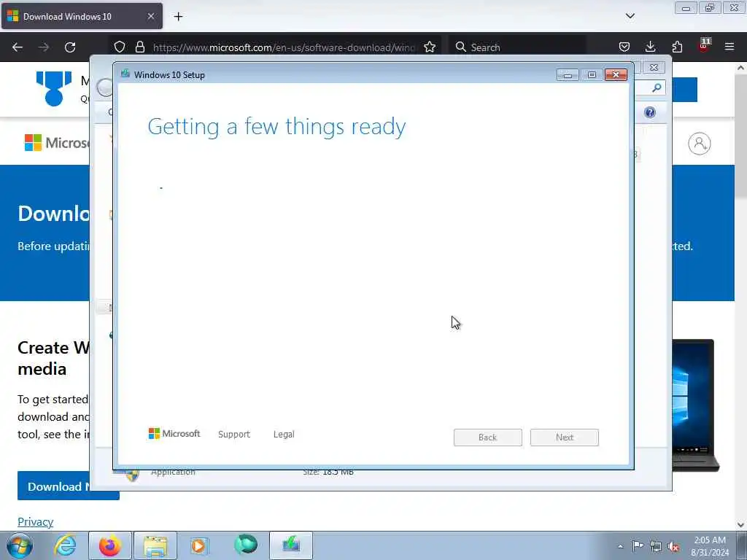Open the Save to Pocket icon
Viewport: 747px width, 560px height.
point(624,47)
